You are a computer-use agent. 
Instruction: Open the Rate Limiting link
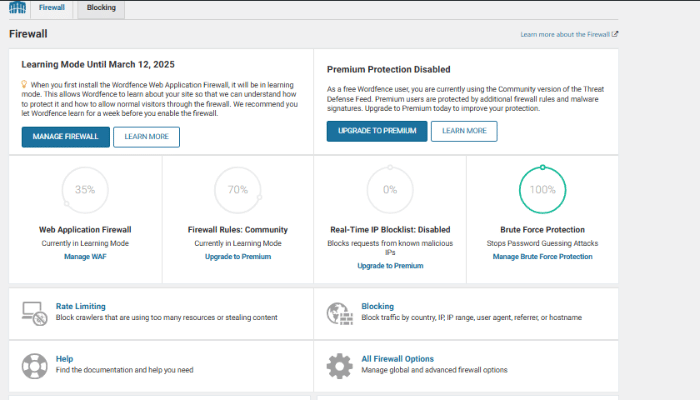click(81, 306)
